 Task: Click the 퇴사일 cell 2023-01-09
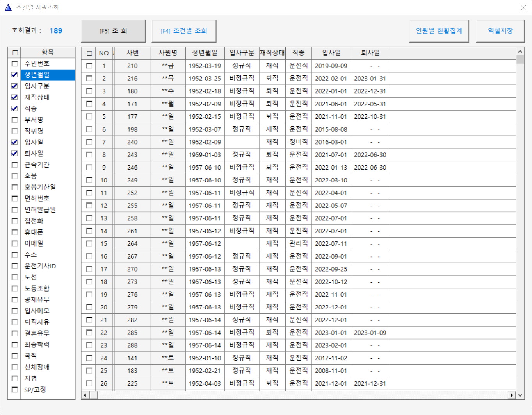(370, 333)
